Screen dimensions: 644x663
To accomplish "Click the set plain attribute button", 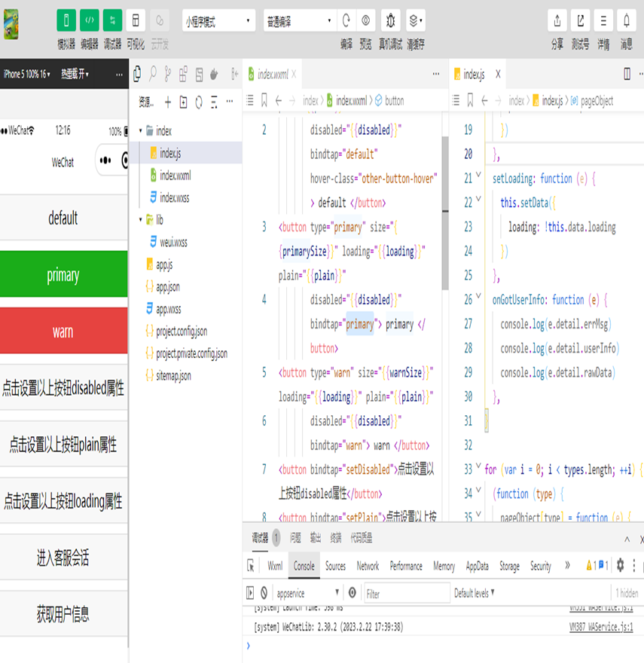I will (x=63, y=445).
